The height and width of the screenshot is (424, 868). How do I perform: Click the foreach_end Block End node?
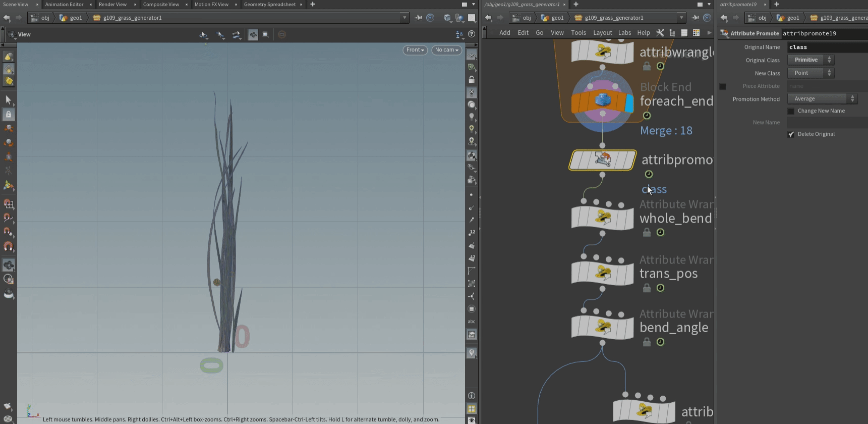click(x=602, y=101)
